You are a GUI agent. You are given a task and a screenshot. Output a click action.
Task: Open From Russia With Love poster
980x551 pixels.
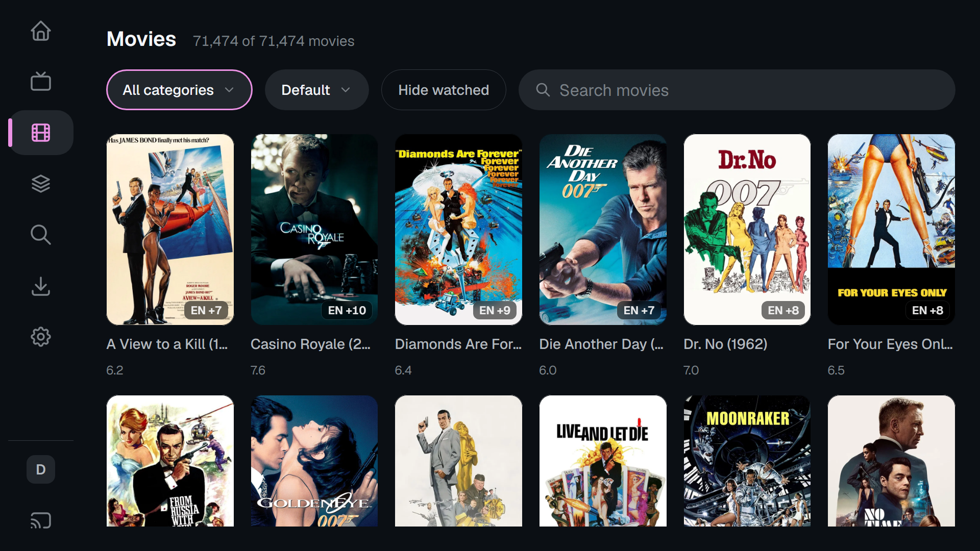point(170,461)
